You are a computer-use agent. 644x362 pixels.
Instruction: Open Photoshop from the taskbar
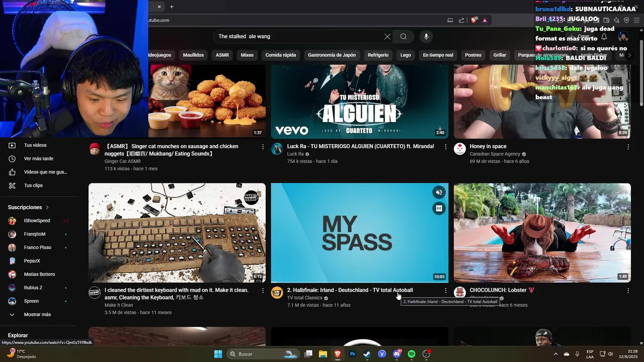tap(353, 354)
